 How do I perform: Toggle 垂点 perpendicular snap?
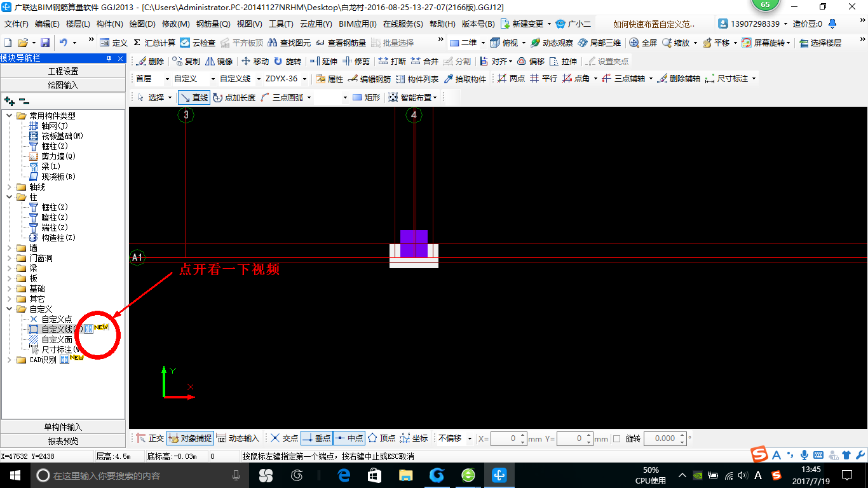[316, 438]
